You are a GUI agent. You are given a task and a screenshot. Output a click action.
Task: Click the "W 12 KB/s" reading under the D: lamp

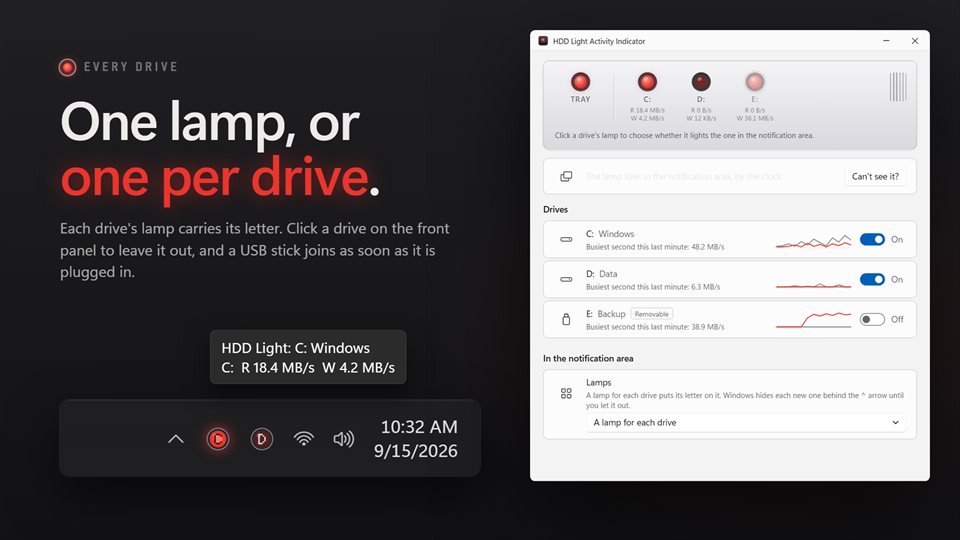coord(701,118)
